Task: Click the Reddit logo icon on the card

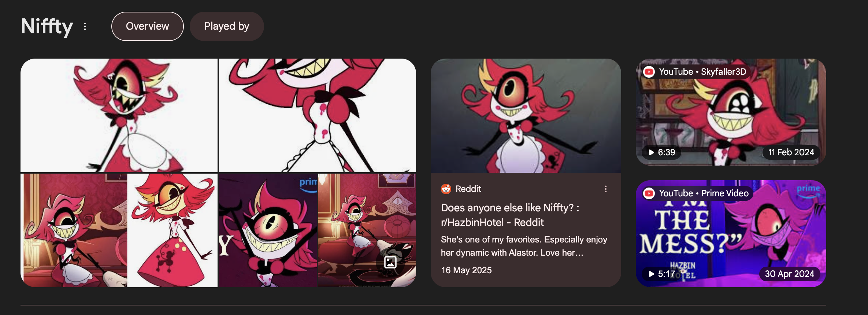Action: tap(446, 189)
